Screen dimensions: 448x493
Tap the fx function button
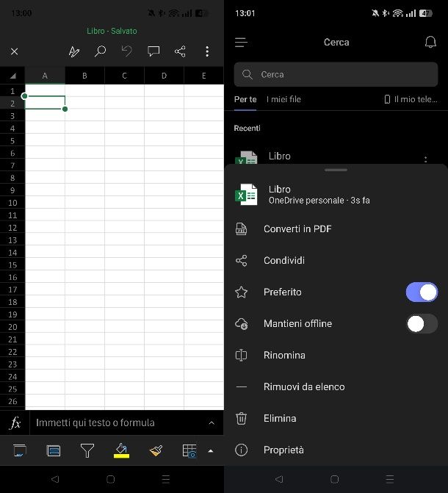[x=15, y=423]
